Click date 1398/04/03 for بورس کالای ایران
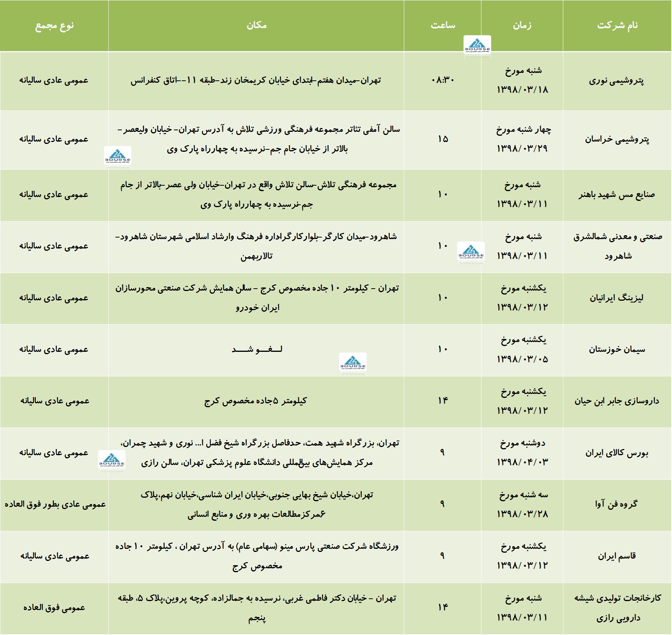This screenshot has height=635, width=672. [x=522, y=462]
